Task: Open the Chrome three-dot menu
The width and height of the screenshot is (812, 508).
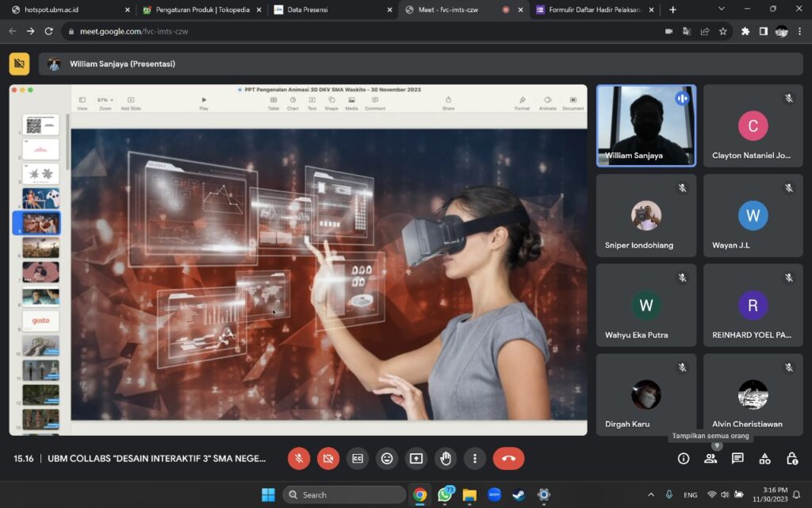Action: pos(800,32)
